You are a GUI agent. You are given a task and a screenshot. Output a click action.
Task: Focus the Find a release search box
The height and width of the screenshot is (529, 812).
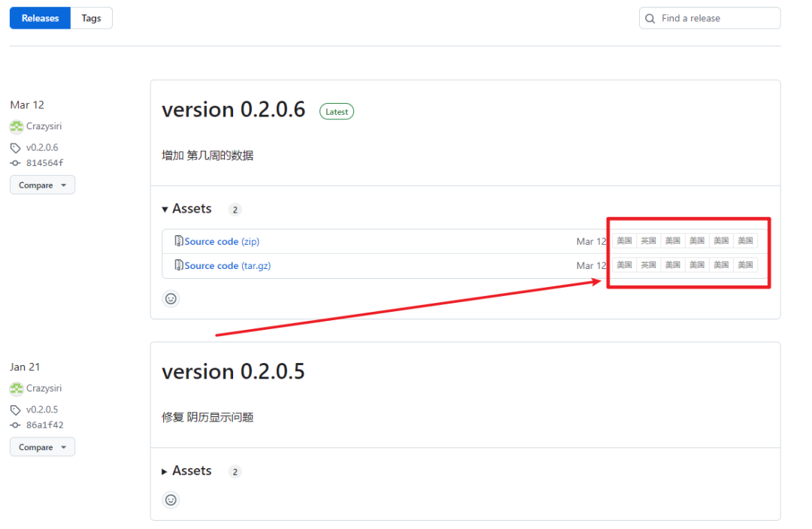[714, 18]
